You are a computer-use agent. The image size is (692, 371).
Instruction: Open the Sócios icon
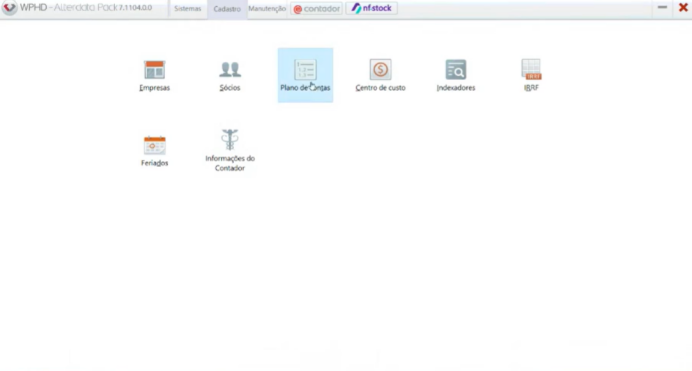[x=230, y=75]
